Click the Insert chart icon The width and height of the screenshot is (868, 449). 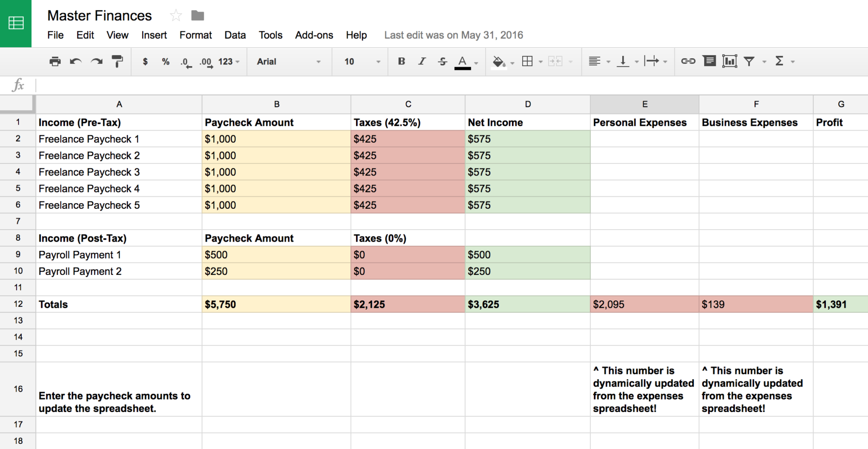click(730, 61)
